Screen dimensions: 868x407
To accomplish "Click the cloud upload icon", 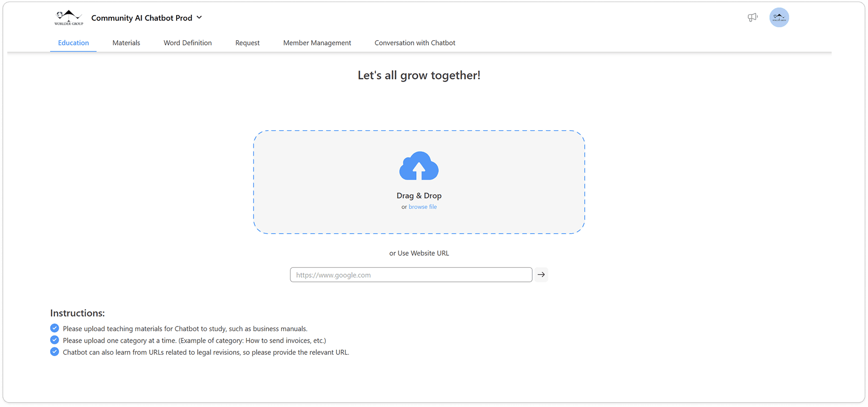I will (x=419, y=166).
